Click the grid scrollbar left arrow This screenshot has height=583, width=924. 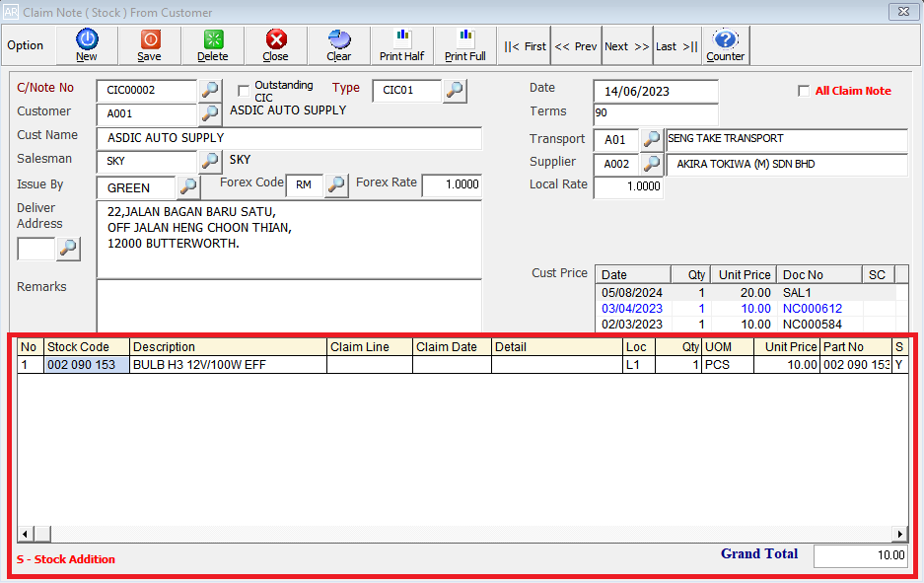click(x=25, y=534)
